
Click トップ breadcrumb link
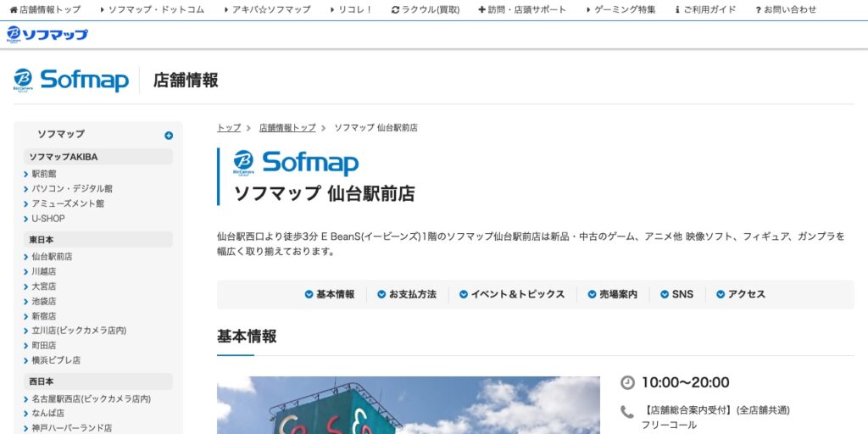click(x=229, y=128)
